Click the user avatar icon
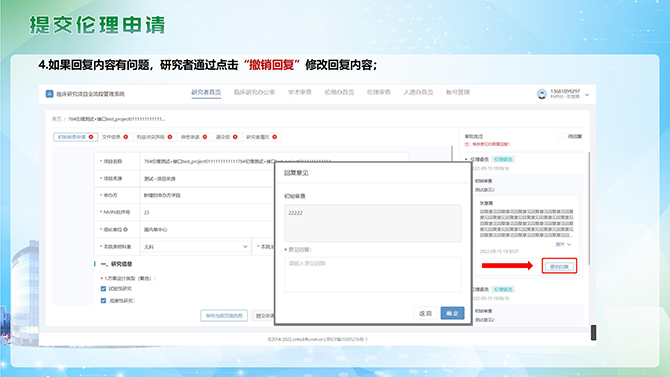The height and width of the screenshot is (377, 670). 541,94
